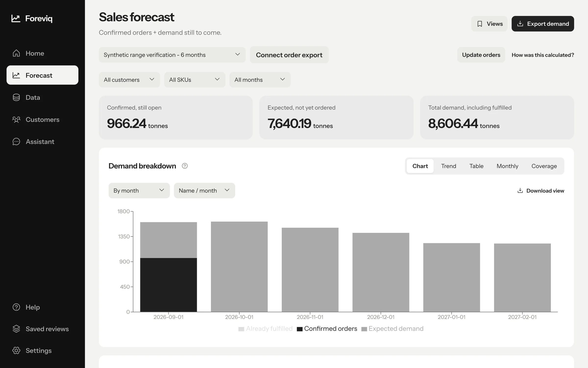
Task: Click the Assistant chat bubble icon
Action: [16, 142]
